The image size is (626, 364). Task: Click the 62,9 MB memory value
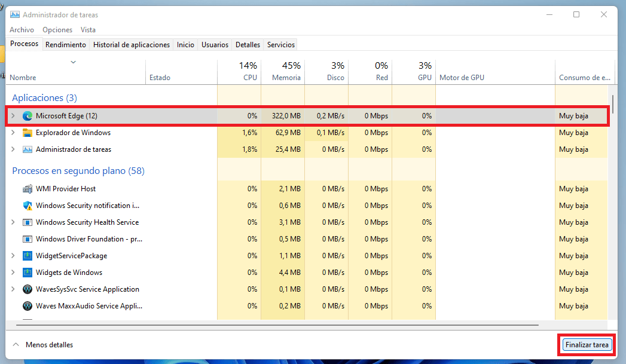(x=288, y=133)
